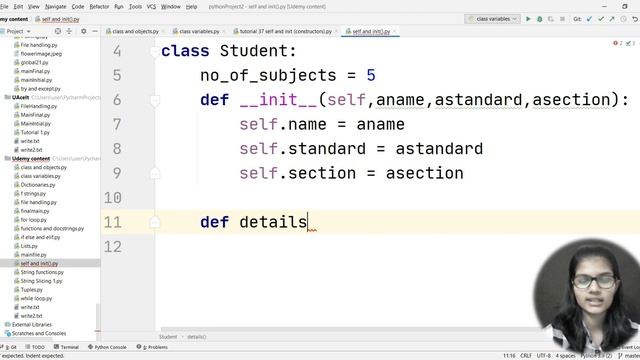The width and height of the screenshot is (640, 360).
Task: Close the self and init().py tab
Action: [395, 31]
